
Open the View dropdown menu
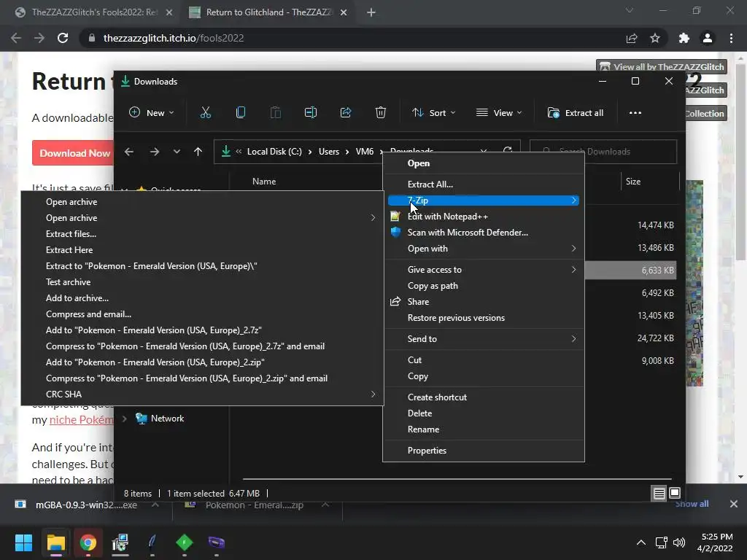click(x=499, y=113)
